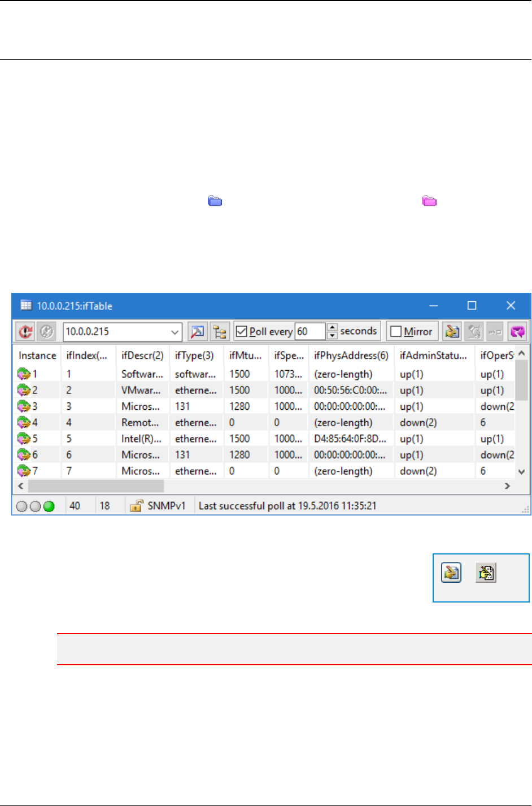Maximize the 10.0.0.215:ifTable window
This screenshot has width=532, height=806.
click(472, 305)
